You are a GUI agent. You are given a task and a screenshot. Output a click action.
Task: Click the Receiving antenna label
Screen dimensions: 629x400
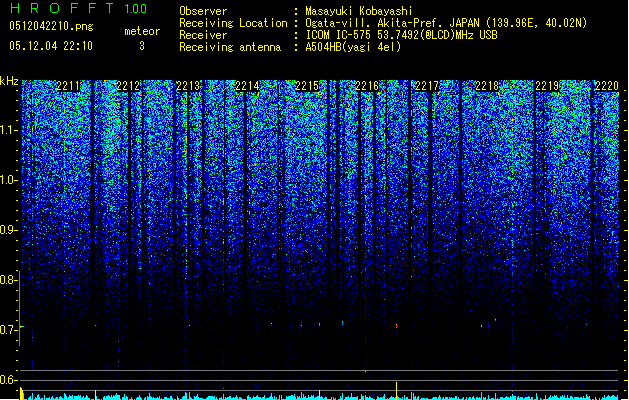[230, 47]
